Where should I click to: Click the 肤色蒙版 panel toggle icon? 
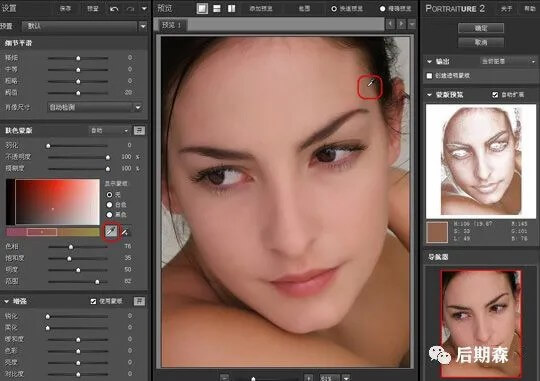139,131
